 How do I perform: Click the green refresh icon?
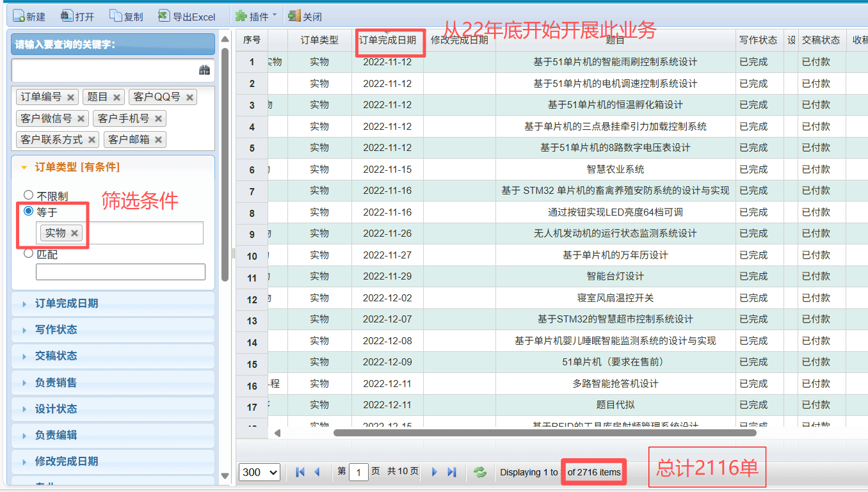[x=479, y=472]
